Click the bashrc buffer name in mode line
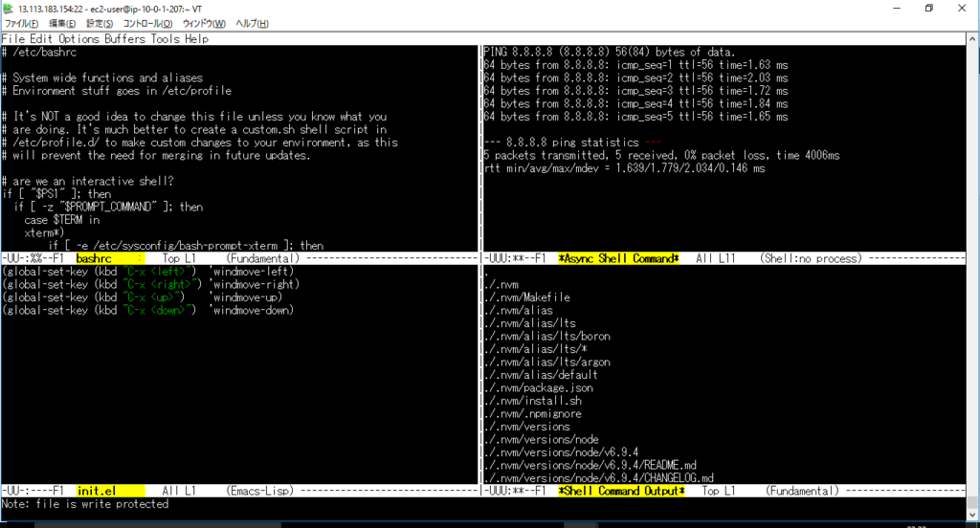 (x=94, y=258)
